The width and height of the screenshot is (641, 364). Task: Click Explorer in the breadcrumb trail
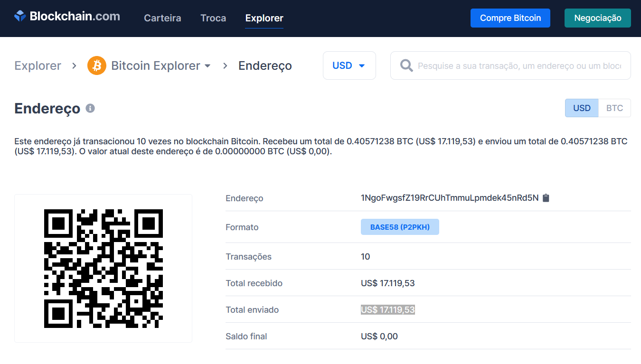tap(38, 65)
